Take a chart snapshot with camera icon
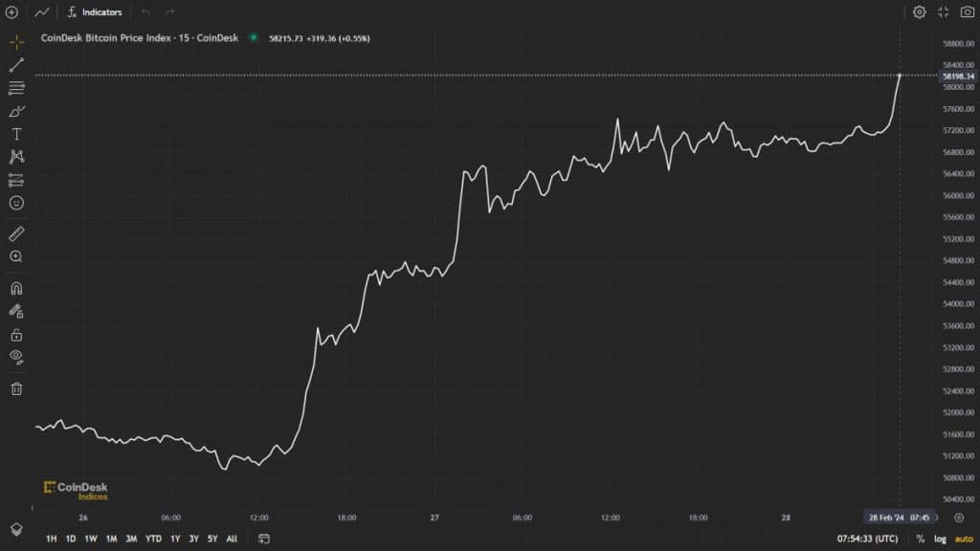The image size is (980, 551). [x=967, y=12]
